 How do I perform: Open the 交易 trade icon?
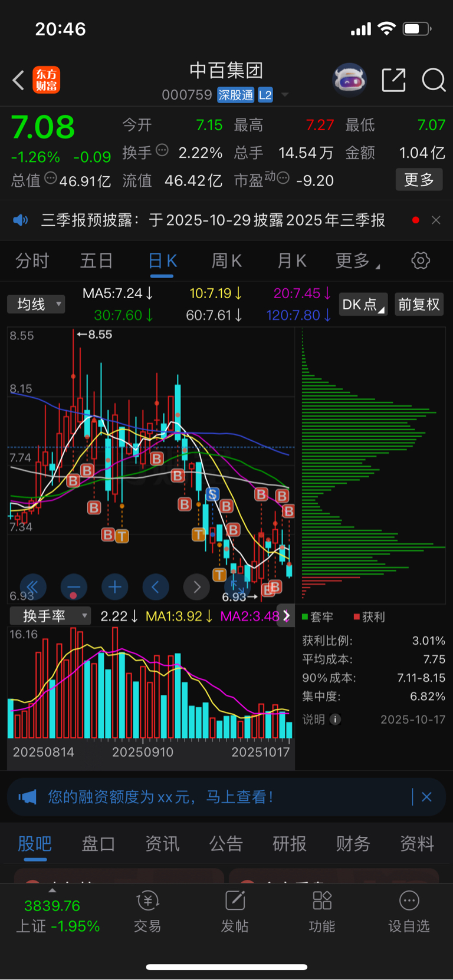(147, 912)
